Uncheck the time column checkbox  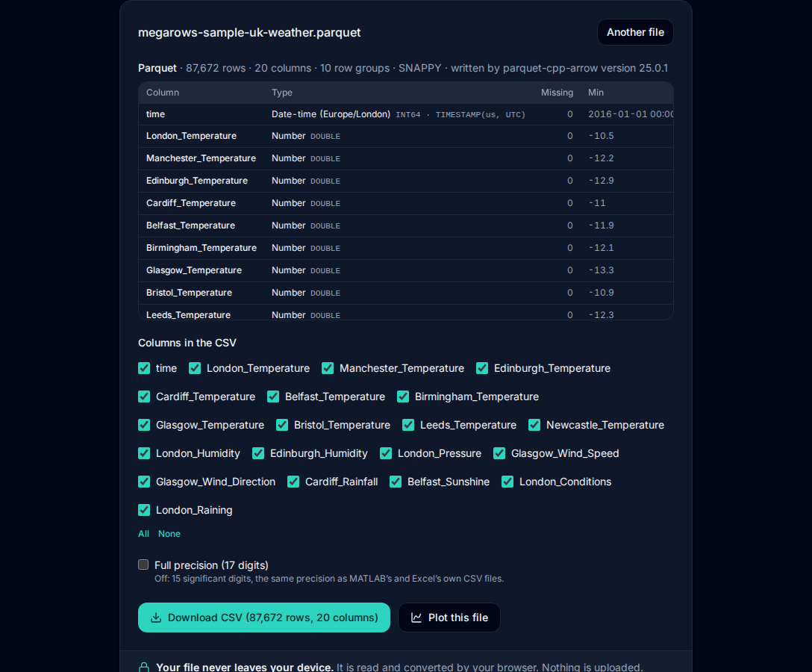pyautogui.click(x=144, y=368)
